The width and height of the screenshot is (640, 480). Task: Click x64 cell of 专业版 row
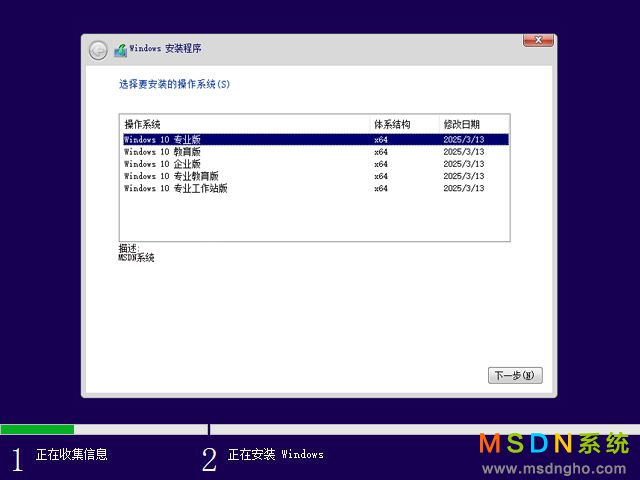point(381,140)
